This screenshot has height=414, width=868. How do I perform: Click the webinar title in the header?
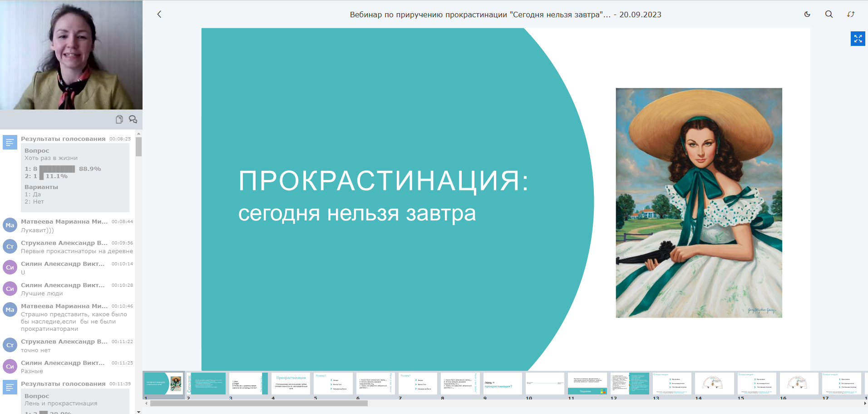505,15
